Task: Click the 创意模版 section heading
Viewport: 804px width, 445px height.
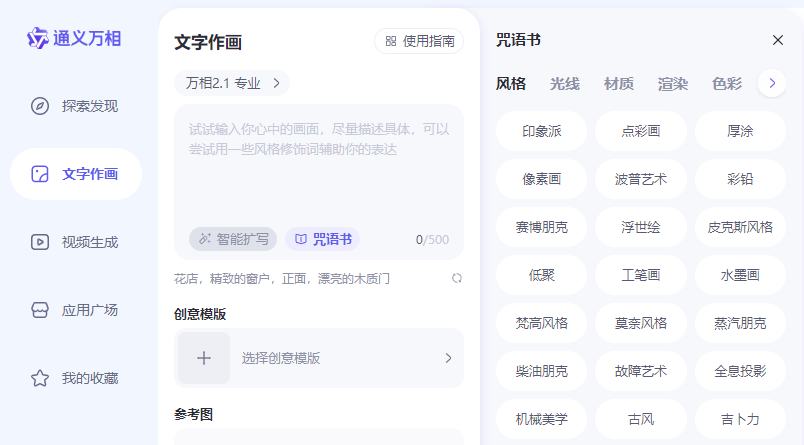Action: point(200,314)
